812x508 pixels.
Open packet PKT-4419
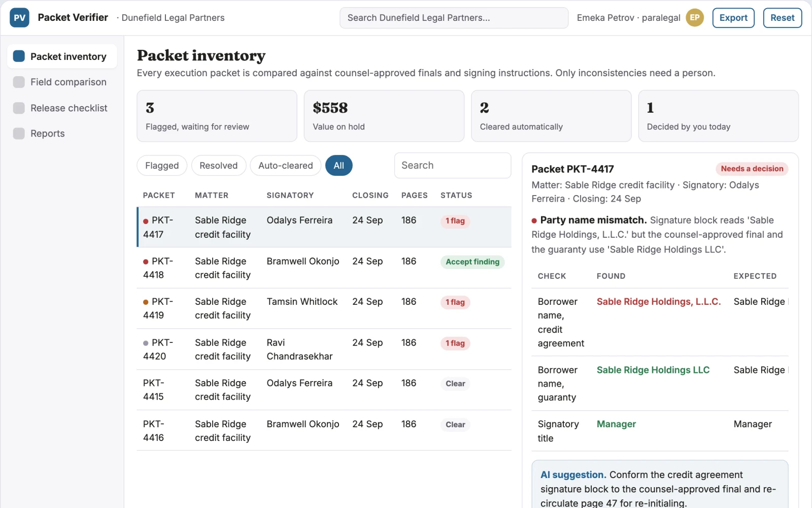324,308
